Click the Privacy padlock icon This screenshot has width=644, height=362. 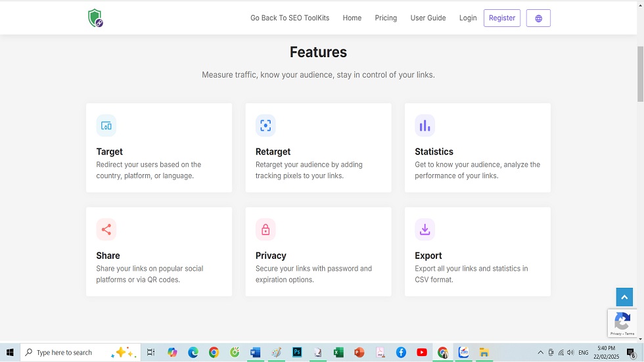tap(265, 229)
